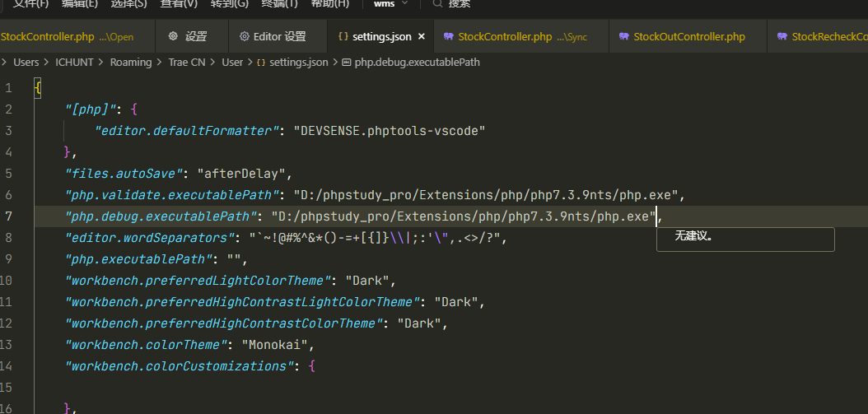This screenshot has width=868, height=414.
Task: Click the "workbench.preferredHighContrastLightColorTheme" key
Action: (242, 302)
